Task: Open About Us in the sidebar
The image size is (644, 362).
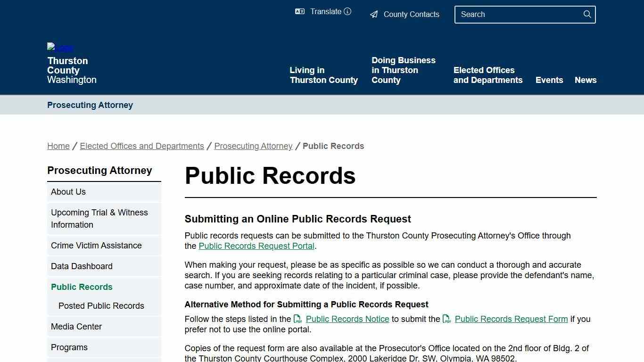Action: [68, 191]
